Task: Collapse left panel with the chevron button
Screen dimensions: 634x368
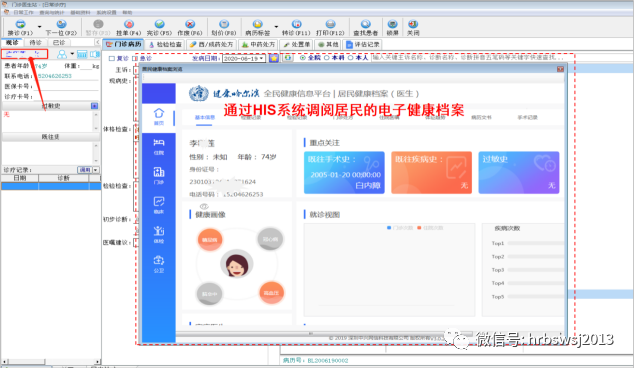Action: click(x=97, y=42)
